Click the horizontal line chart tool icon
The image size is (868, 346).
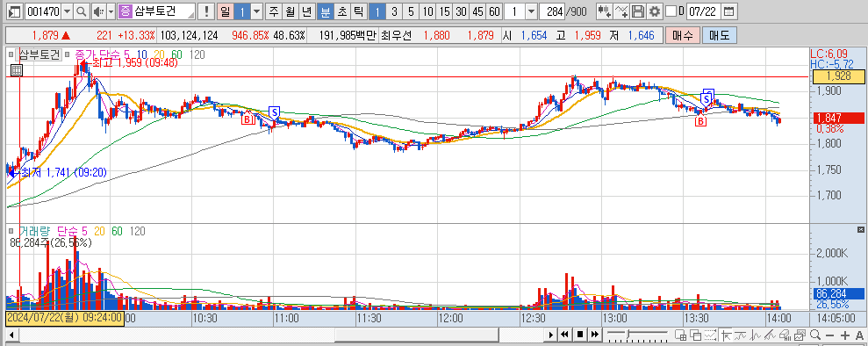coord(740,335)
